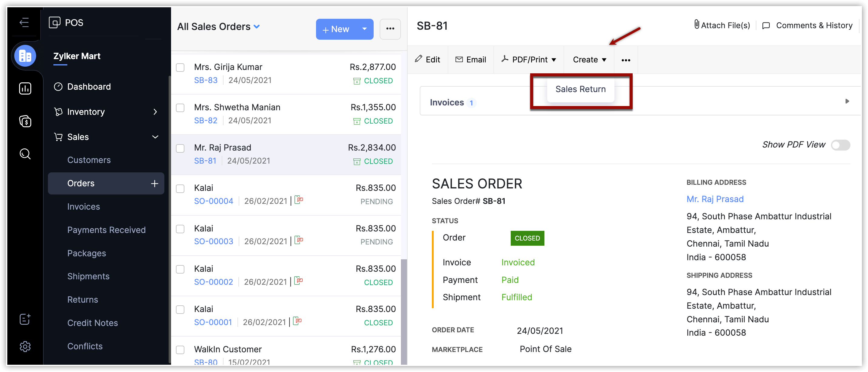Image resolution: width=868 pixels, height=372 pixels.
Task: Open settings gear icon at bottom left
Action: (25, 347)
